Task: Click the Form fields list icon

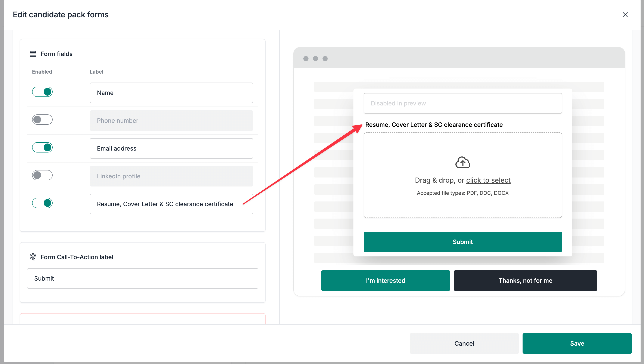Action: (x=32, y=54)
